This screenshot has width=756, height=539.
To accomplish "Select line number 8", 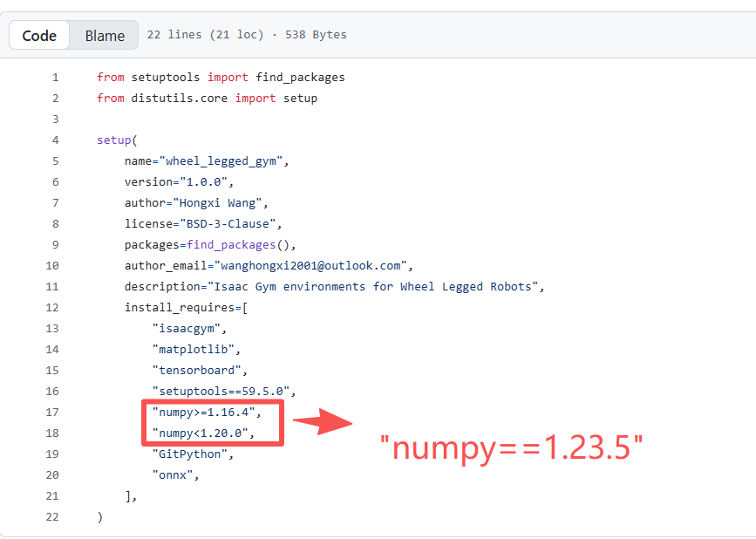I will tap(56, 223).
